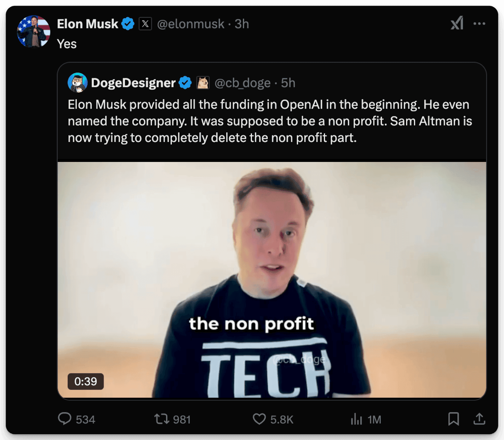The height and width of the screenshot is (440, 504).
Task: Click the doge square badge next to DogeDesigner
Action: tap(202, 83)
